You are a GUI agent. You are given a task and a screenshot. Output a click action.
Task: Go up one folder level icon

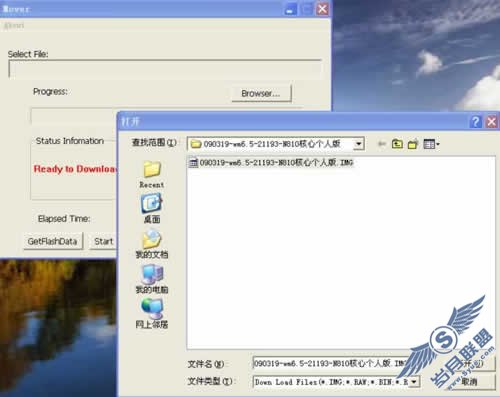click(397, 144)
